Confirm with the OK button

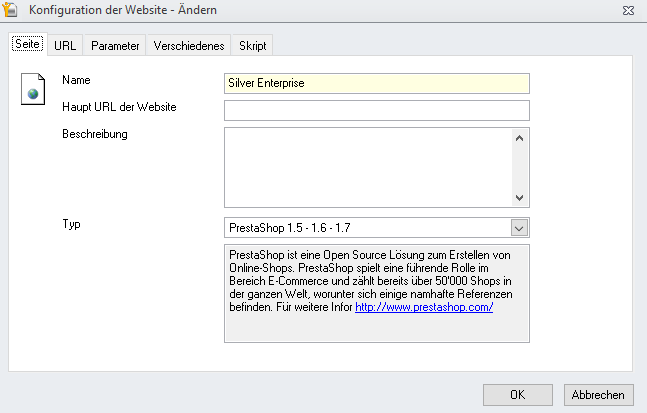point(518,395)
